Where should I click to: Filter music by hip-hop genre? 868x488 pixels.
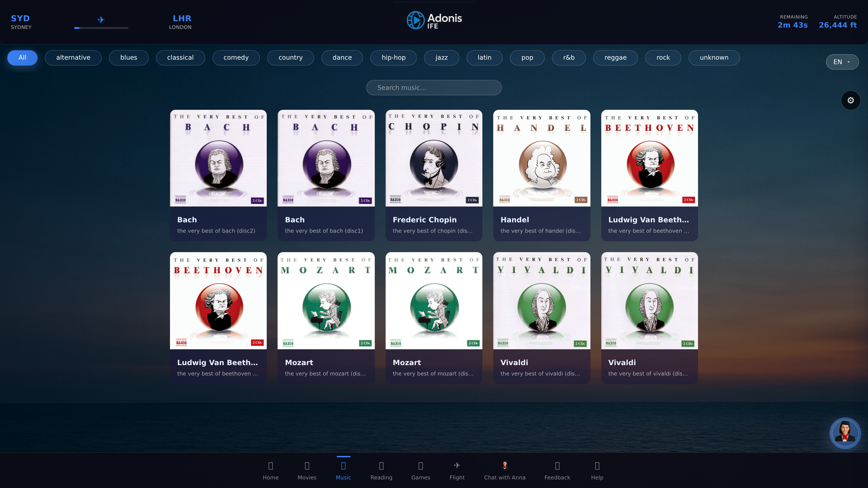pyautogui.click(x=393, y=58)
